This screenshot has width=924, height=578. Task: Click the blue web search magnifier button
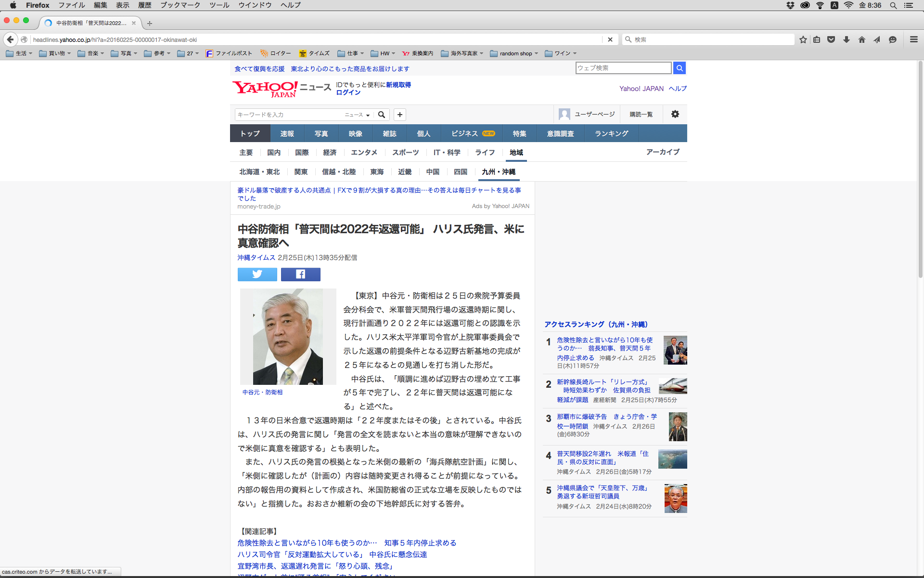(679, 68)
